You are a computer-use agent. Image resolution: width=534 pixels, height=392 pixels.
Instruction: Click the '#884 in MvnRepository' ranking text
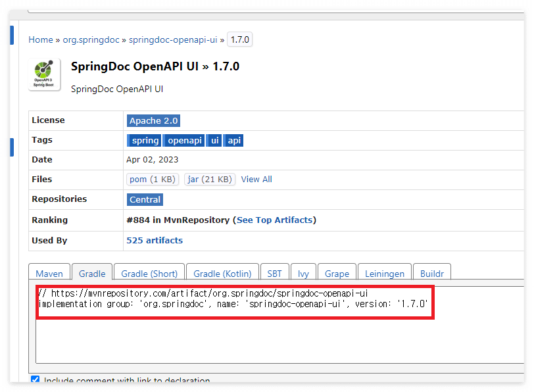coord(178,220)
